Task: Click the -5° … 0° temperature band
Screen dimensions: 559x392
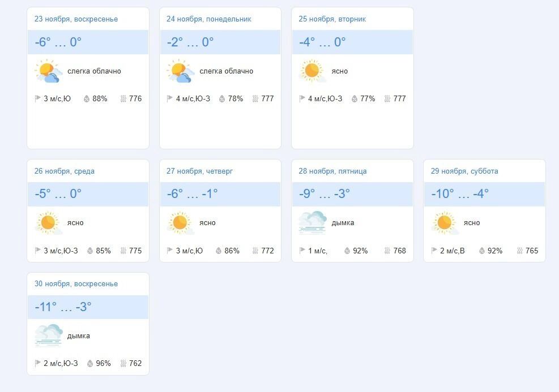Action: pos(88,194)
